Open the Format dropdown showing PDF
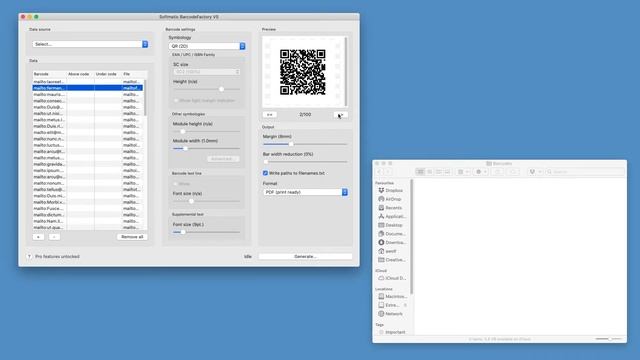Image resolution: width=640 pixels, height=360 pixels. [305, 192]
